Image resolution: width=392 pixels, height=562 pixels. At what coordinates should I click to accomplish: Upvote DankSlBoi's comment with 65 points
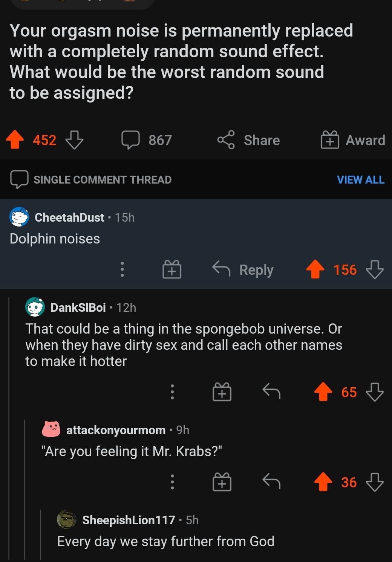pyautogui.click(x=323, y=392)
